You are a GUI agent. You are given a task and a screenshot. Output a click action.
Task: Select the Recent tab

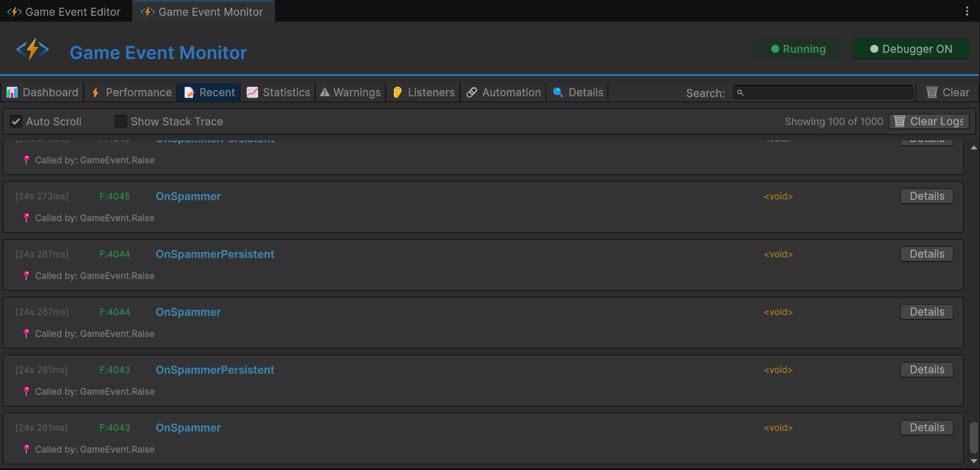[x=209, y=92]
